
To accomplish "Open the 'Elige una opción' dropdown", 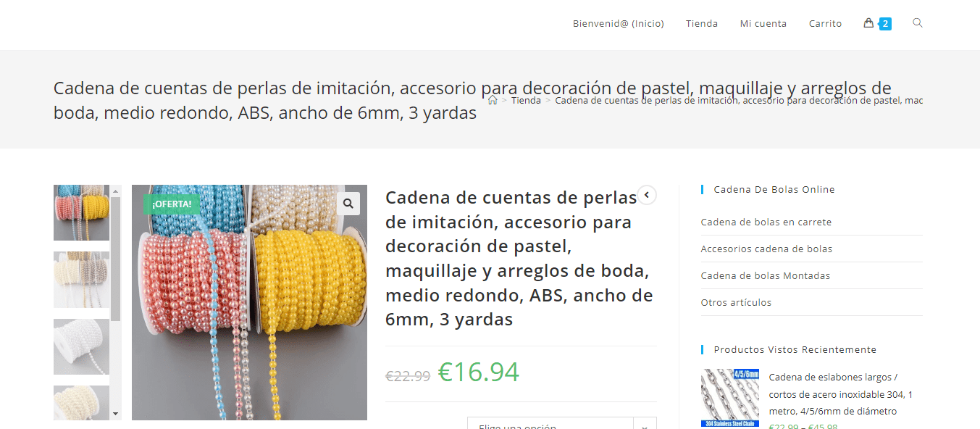I will click(561, 423).
